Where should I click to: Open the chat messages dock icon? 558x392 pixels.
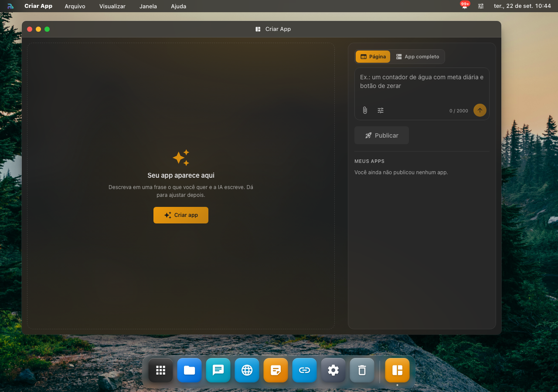pyautogui.click(x=218, y=370)
